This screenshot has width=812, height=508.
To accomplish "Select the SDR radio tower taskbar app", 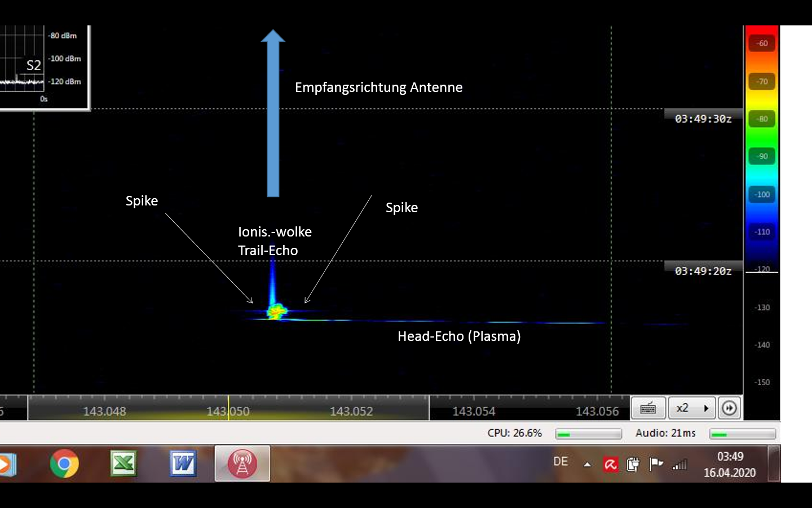I will point(242,463).
